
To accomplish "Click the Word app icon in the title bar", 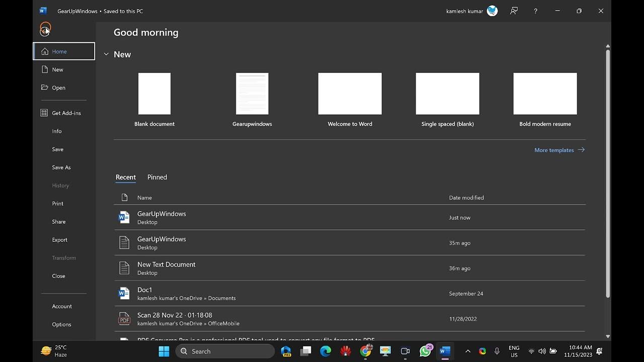I will 43,11.
